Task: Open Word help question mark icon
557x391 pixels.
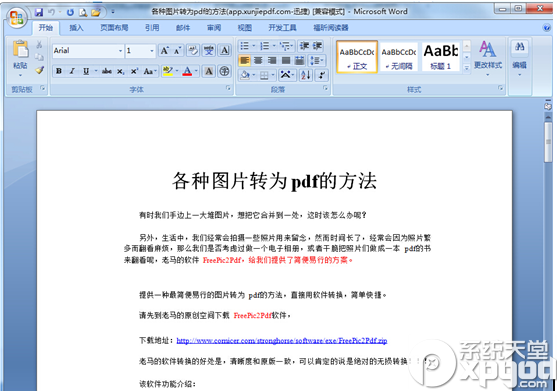Action: tap(547, 28)
